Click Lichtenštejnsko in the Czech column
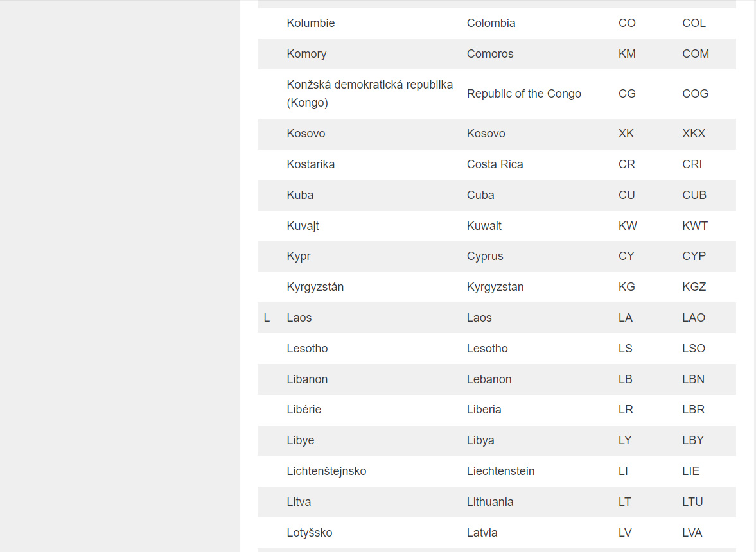The height and width of the screenshot is (552, 756). point(326,471)
